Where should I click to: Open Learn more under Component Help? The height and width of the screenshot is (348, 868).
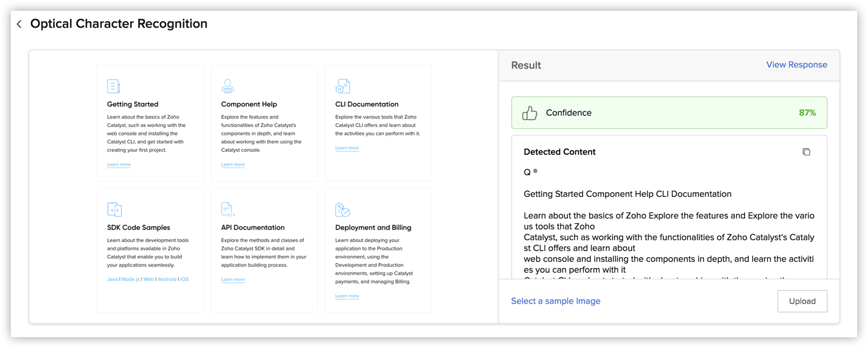233,164
